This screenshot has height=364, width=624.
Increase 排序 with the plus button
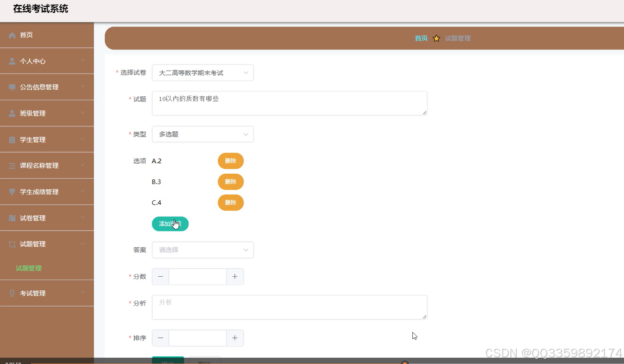pos(235,338)
